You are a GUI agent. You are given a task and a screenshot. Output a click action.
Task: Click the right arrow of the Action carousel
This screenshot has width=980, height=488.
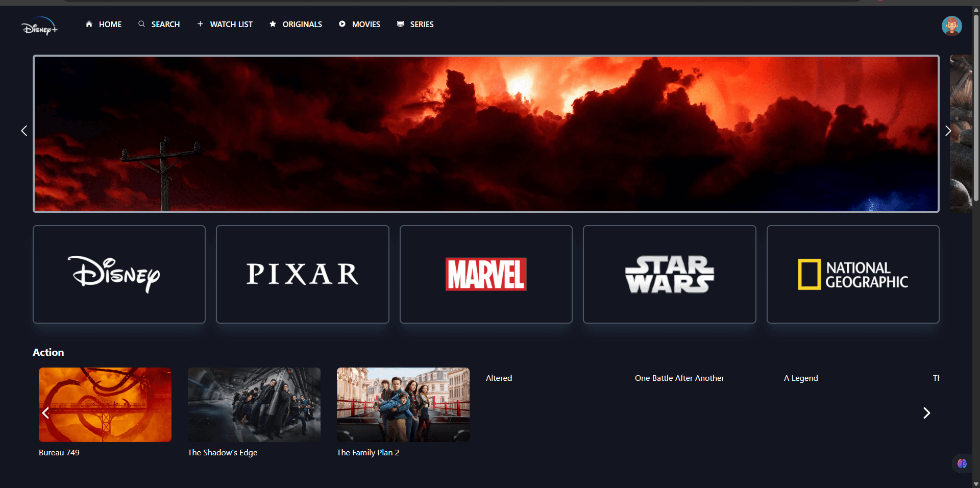coord(927,412)
